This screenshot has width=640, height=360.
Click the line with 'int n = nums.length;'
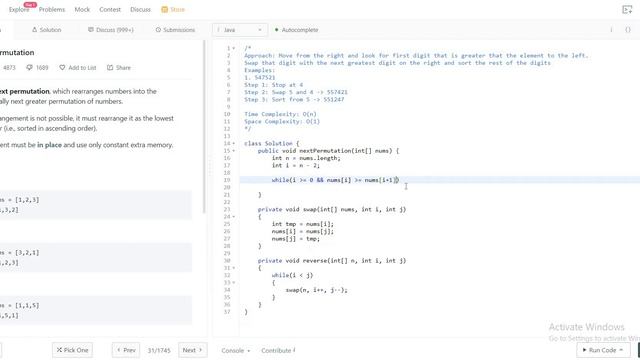click(306, 158)
